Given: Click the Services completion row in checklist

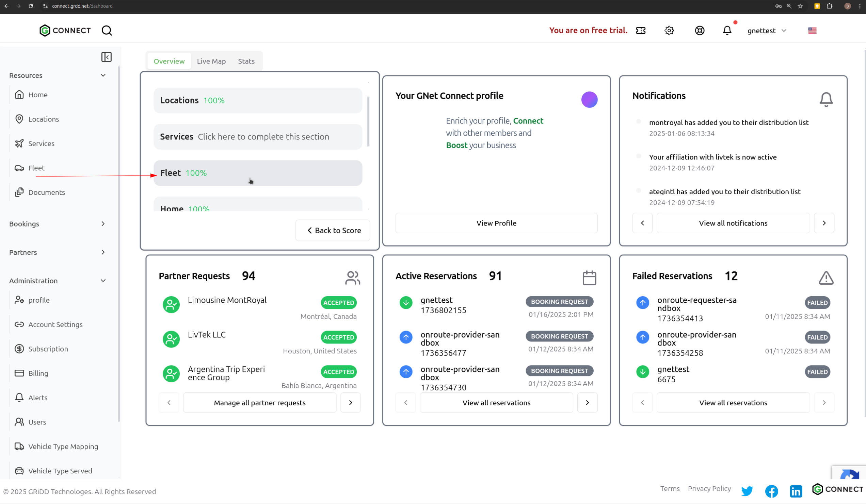Looking at the screenshot, I should click(x=258, y=137).
